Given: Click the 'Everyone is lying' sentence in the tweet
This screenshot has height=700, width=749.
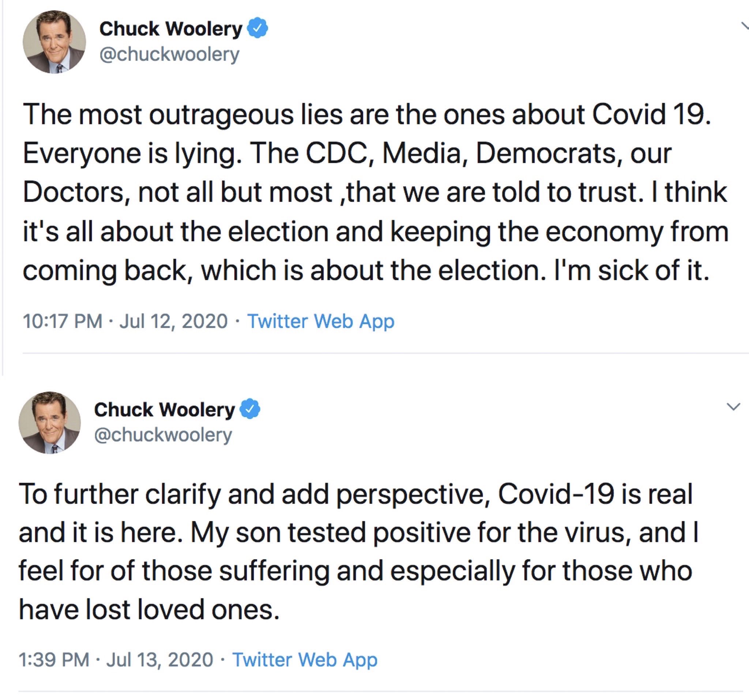Looking at the screenshot, I should [133, 154].
